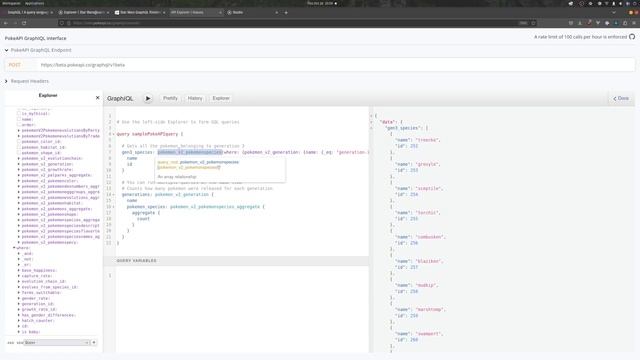Open the GitHub icon link

click(x=632, y=37)
